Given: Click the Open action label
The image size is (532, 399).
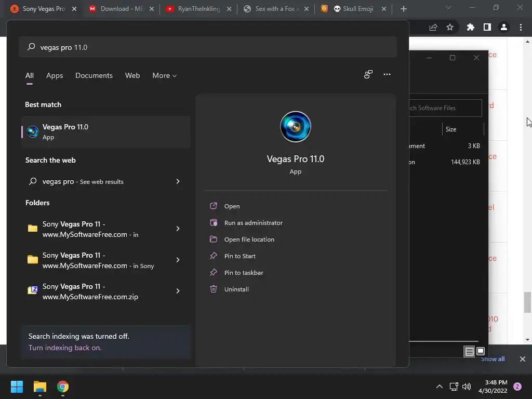Looking at the screenshot, I should click(x=232, y=206).
